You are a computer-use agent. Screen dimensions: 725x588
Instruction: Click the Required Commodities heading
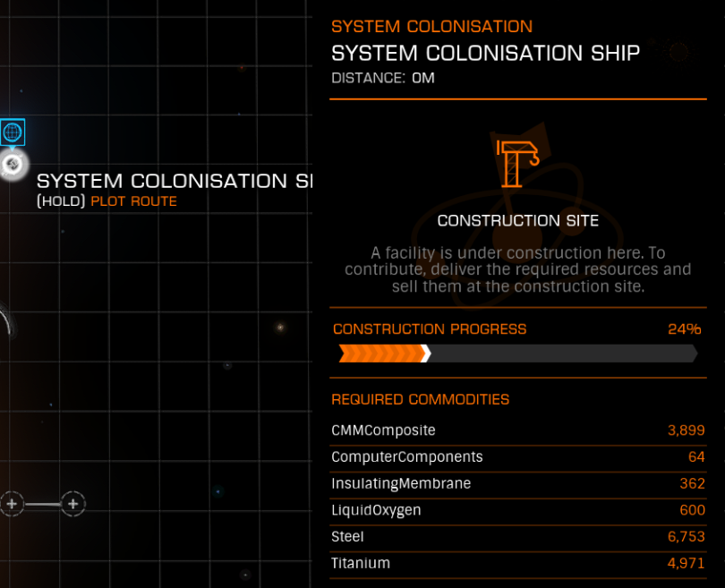click(420, 399)
